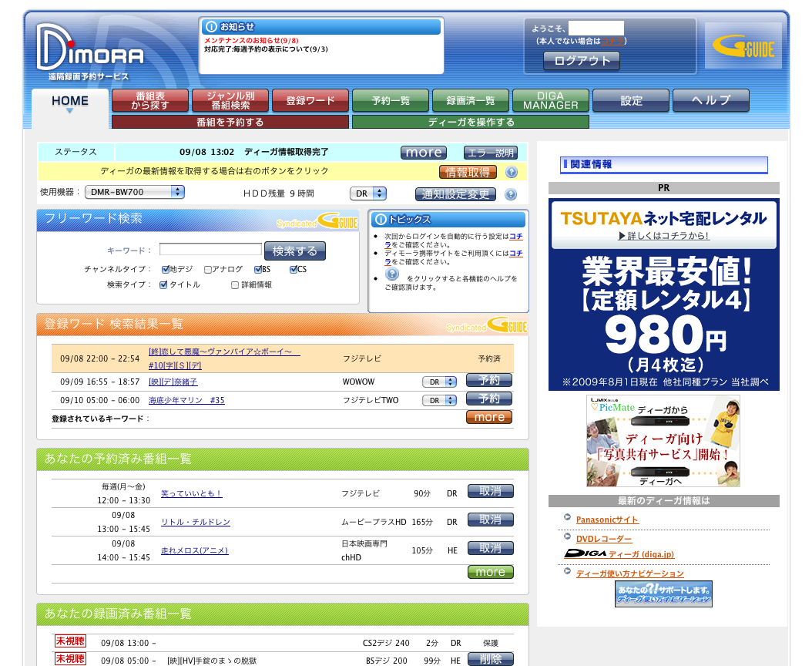Click the DIGA logo icon
The height and width of the screenshot is (666, 812).
(585, 553)
